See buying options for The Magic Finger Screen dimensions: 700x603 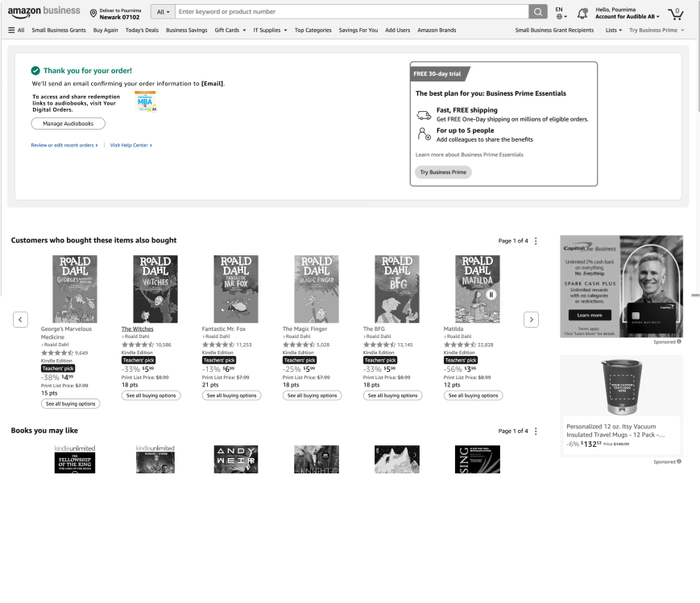point(312,396)
